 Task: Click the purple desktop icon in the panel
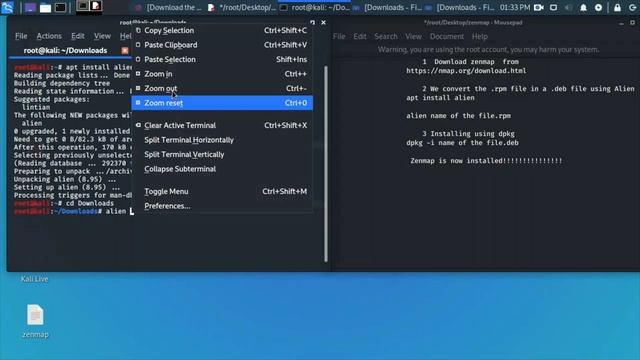click(x=30, y=7)
